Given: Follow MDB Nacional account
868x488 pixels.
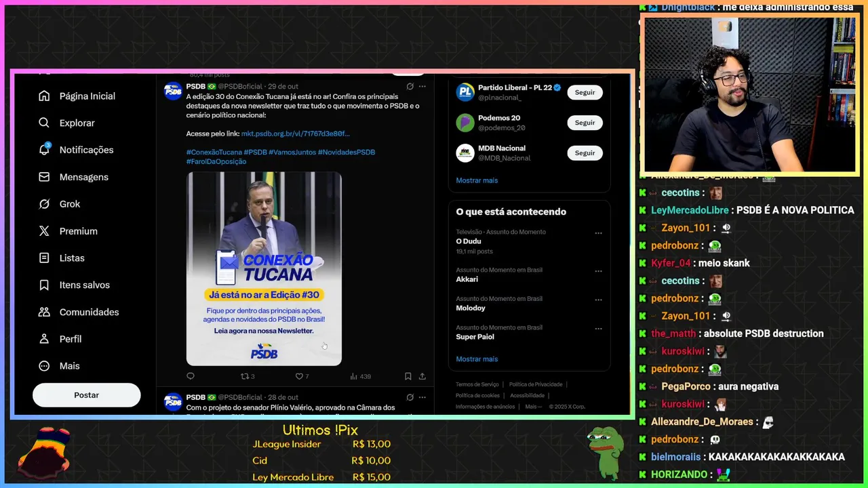Looking at the screenshot, I should coord(585,153).
